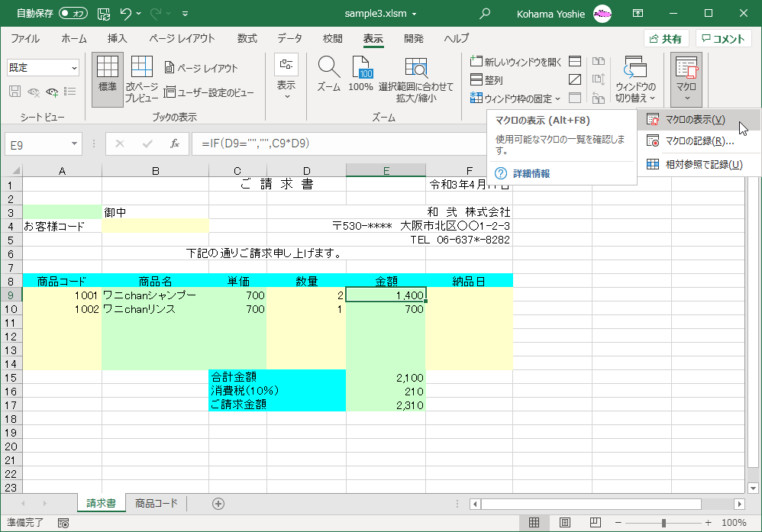The width and height of the screenshot is (762, 532).
Task: Expand the Freeze Panes (ウィンドウ枠の固定) dropdown
Action: tap(516, 98)
